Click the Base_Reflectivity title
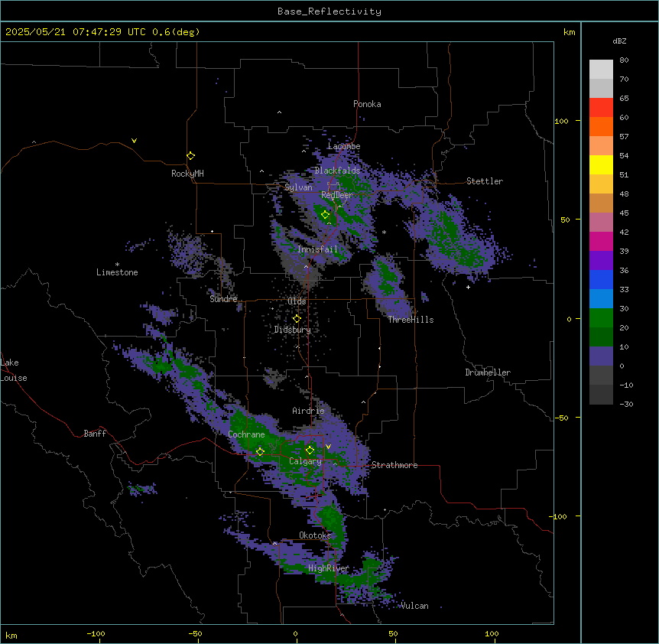This screenshot has width=659, height=644. 329,11
